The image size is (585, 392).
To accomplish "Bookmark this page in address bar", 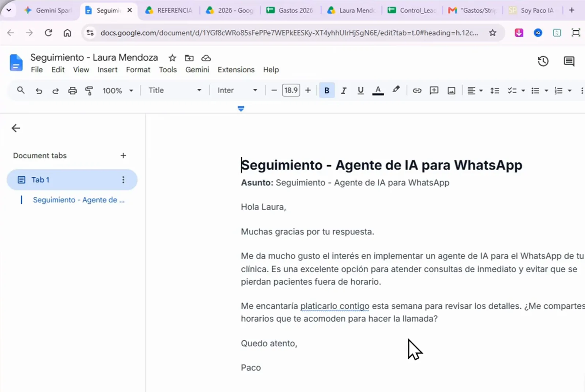I will coord(493,33).
